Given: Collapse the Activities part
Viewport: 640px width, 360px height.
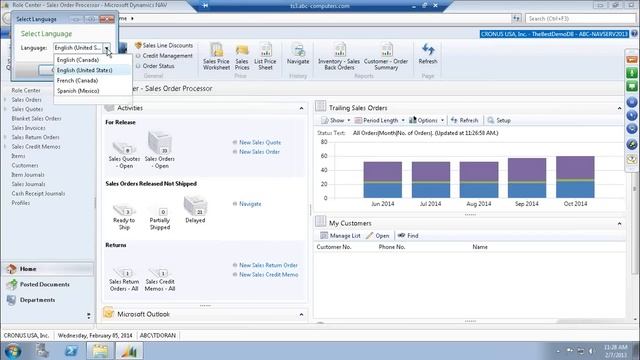Looking at the screenshot, I should 301,108.
